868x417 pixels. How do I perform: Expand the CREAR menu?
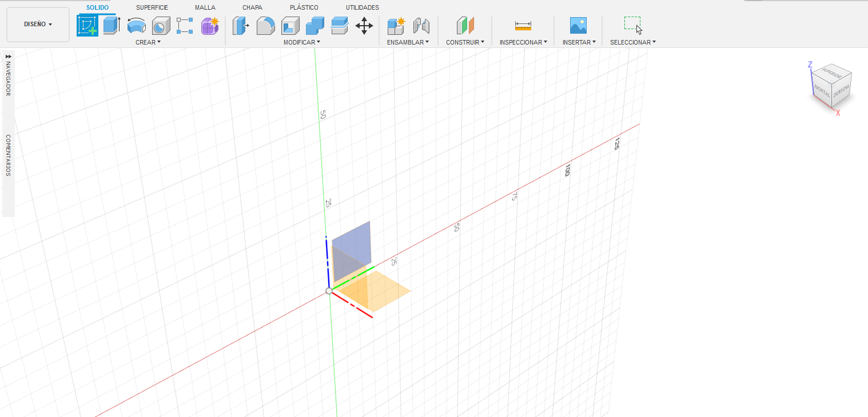click(148, 42)
